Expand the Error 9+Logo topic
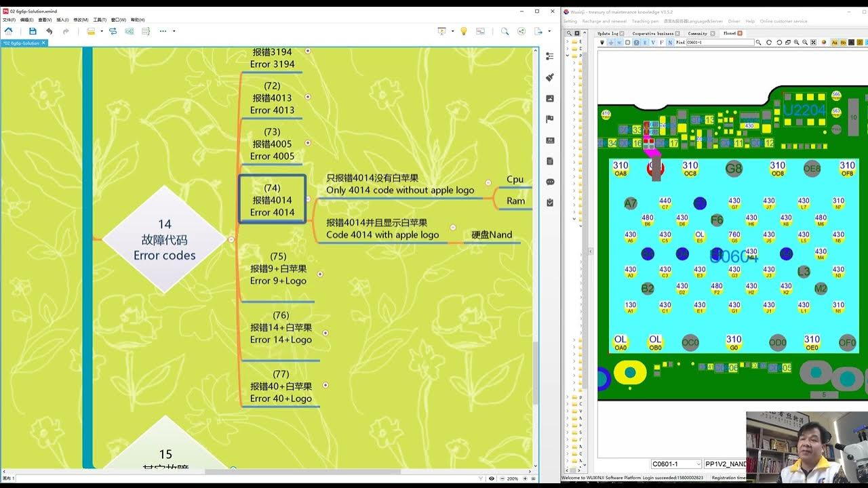The image size is (868, 488). tap(320, 274)
